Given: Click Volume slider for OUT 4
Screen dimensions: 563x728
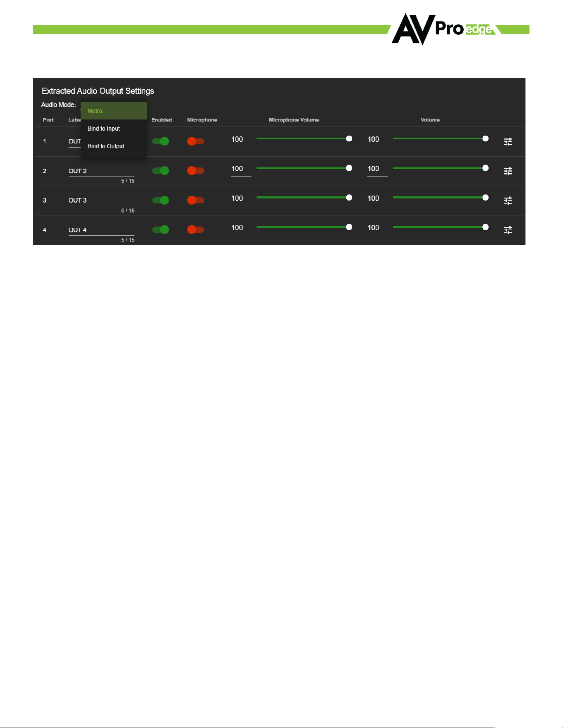Looking at the screenshot, I should pyautogui.click(x=441, y=227).
